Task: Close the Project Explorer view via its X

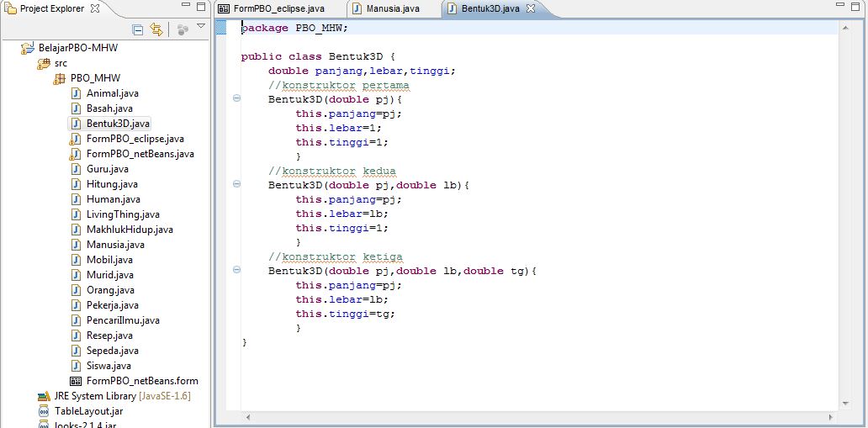Action: click(95, 8)
